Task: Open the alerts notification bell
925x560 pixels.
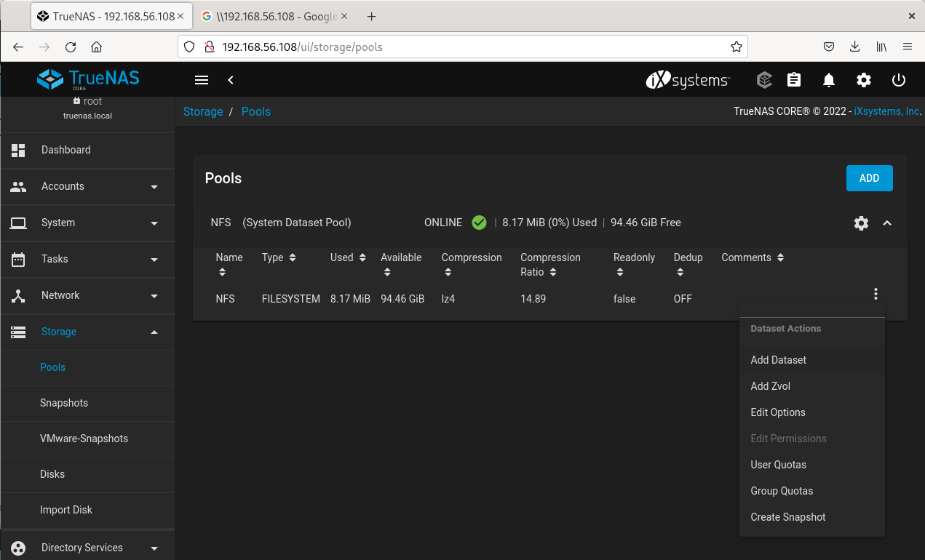Action: [x=828, y=80]
